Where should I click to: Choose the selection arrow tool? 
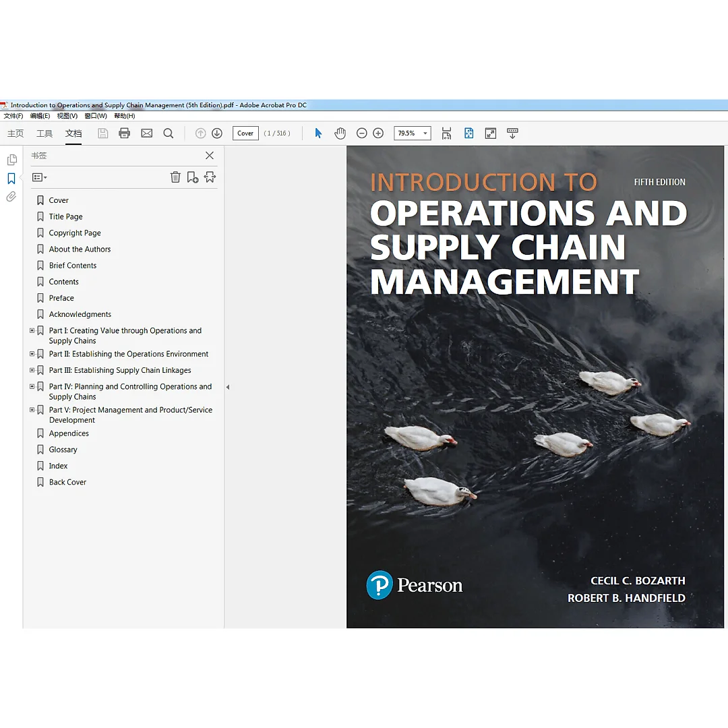coord(318,133)
